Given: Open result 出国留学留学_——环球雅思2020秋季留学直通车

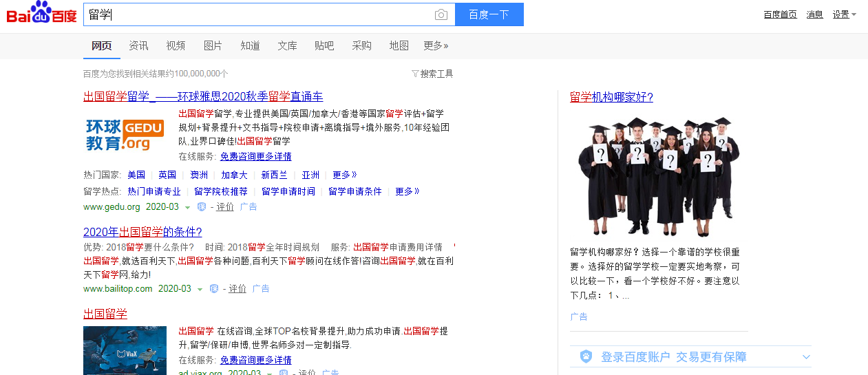Looking at the screenshot, I should point(203,96).
